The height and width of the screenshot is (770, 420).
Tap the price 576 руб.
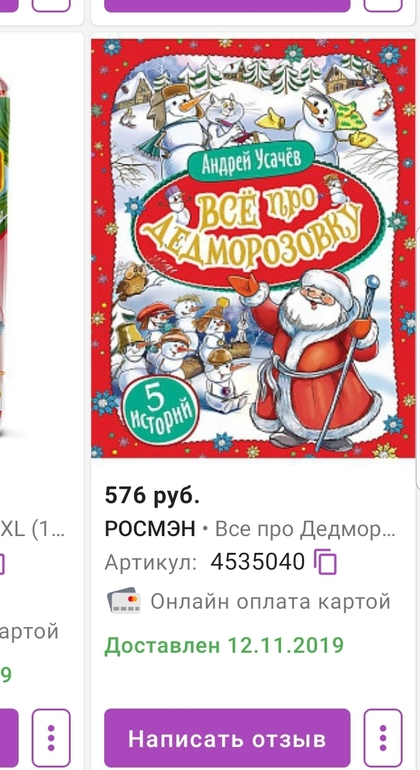coord(152,496)
